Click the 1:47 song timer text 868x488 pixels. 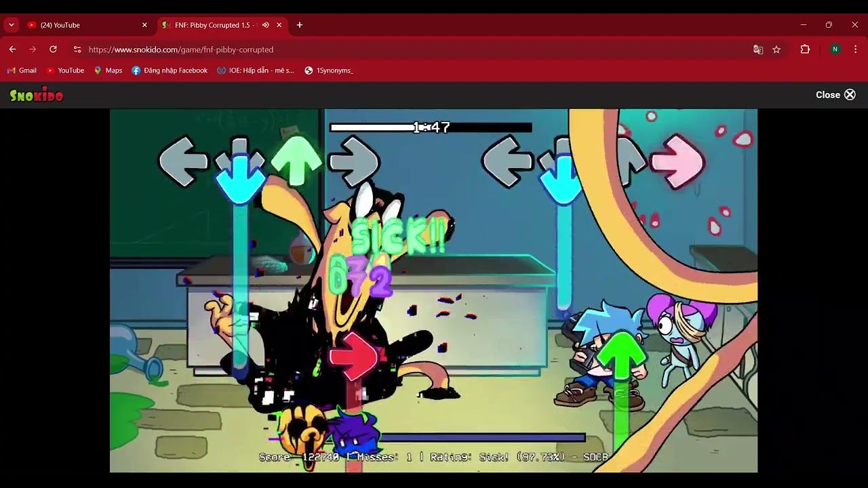tap(431, 127)
